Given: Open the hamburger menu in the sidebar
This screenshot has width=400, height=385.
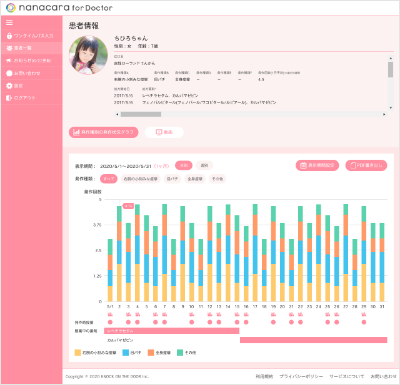Looking at the screenshot, I should 9,23.
